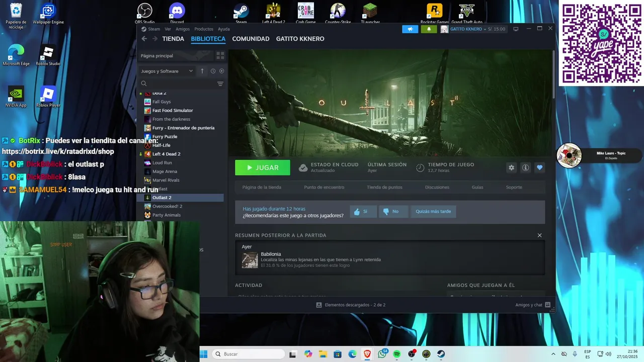644x362 pixels.
Task: Open Discord desktop icon
Action: point(177,13)
